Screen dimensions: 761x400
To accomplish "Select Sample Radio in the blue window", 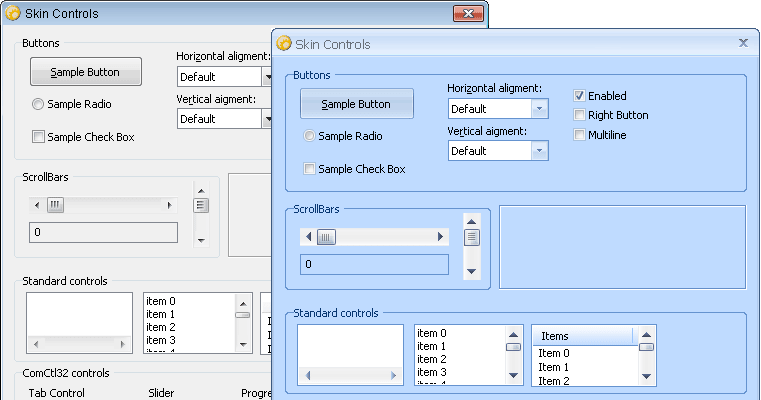I will pyautogui.click(x=310, y=136).
